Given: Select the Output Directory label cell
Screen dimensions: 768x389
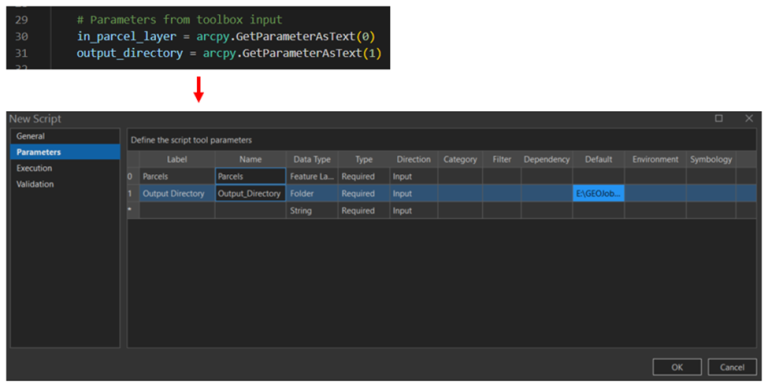Looking at the screenshot, I should 177,194.
